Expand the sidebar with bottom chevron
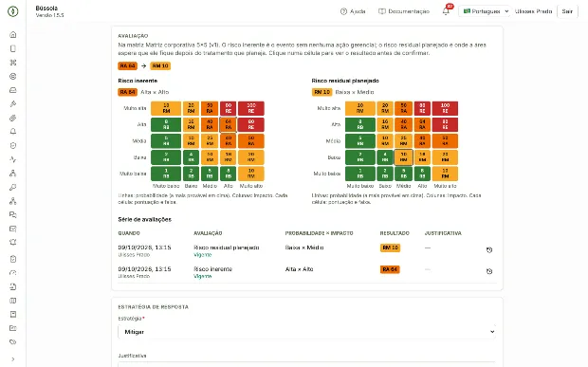Image resolution: width=588 pixels, height=367 pixels. 12,359
